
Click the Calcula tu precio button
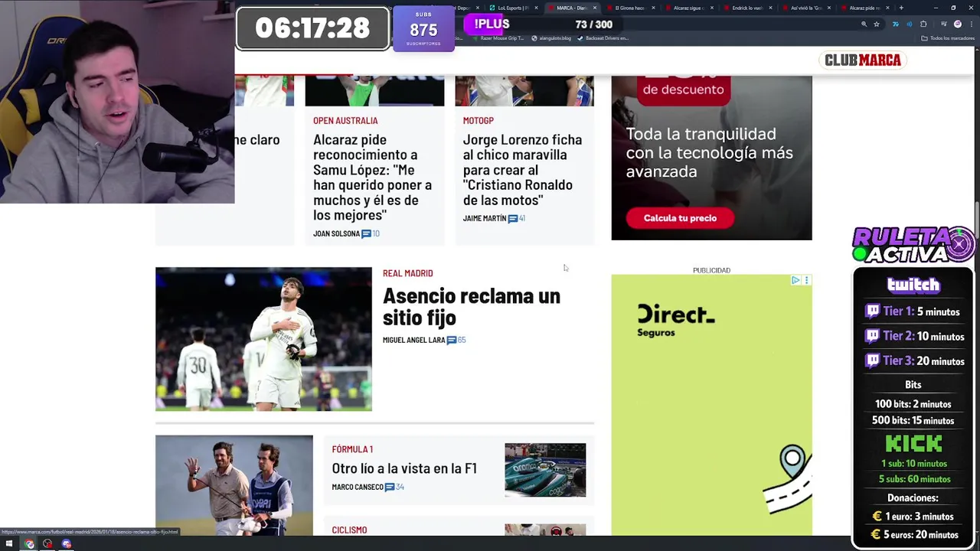tap(680, 218)
